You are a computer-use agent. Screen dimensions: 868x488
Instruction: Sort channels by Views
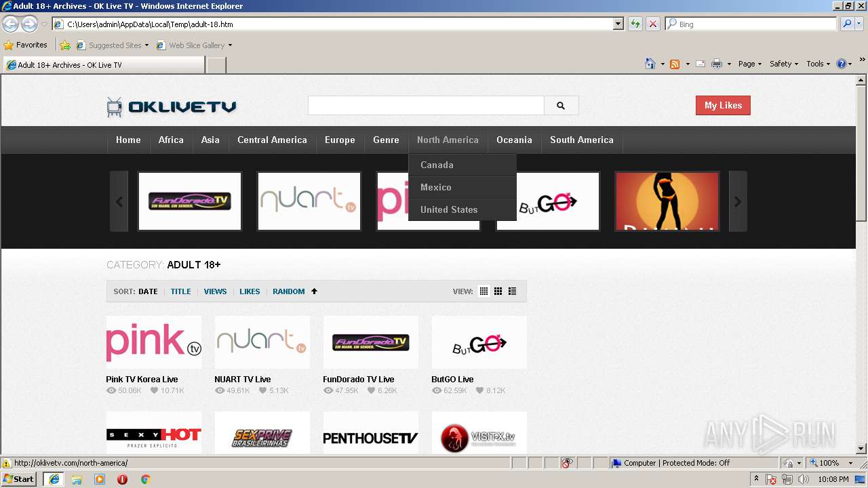coord(215,291)
